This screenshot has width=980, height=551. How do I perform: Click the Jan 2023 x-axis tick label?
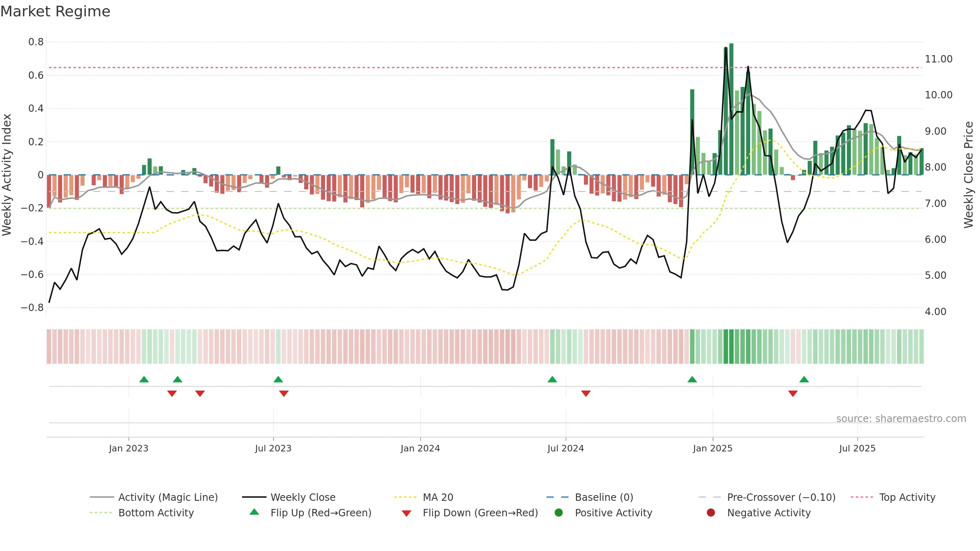pos(129,449)
